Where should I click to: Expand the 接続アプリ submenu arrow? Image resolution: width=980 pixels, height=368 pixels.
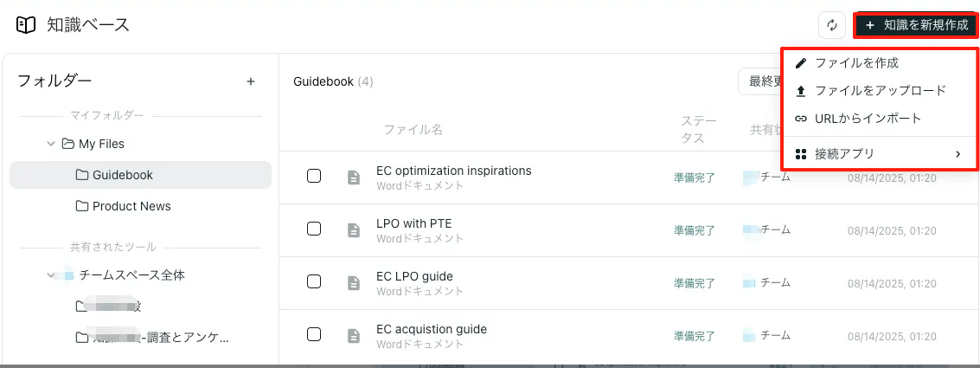pos(958,154)
